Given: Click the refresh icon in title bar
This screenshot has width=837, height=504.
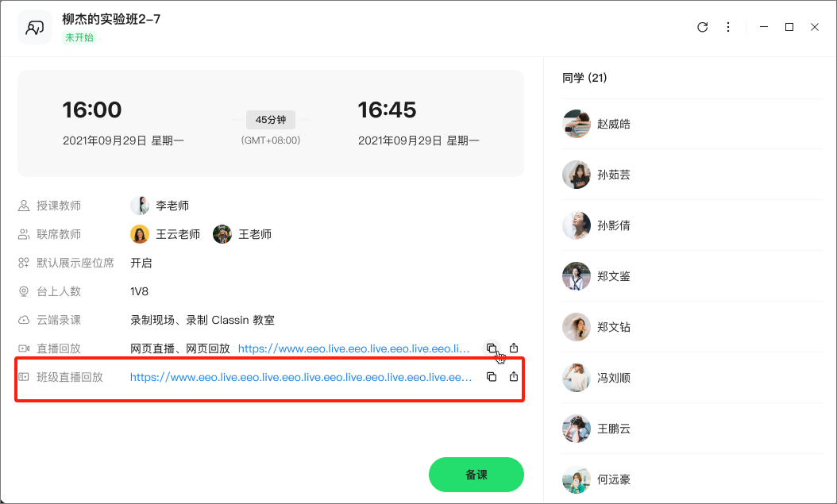Looking at the screenshot, I should 703,27.
